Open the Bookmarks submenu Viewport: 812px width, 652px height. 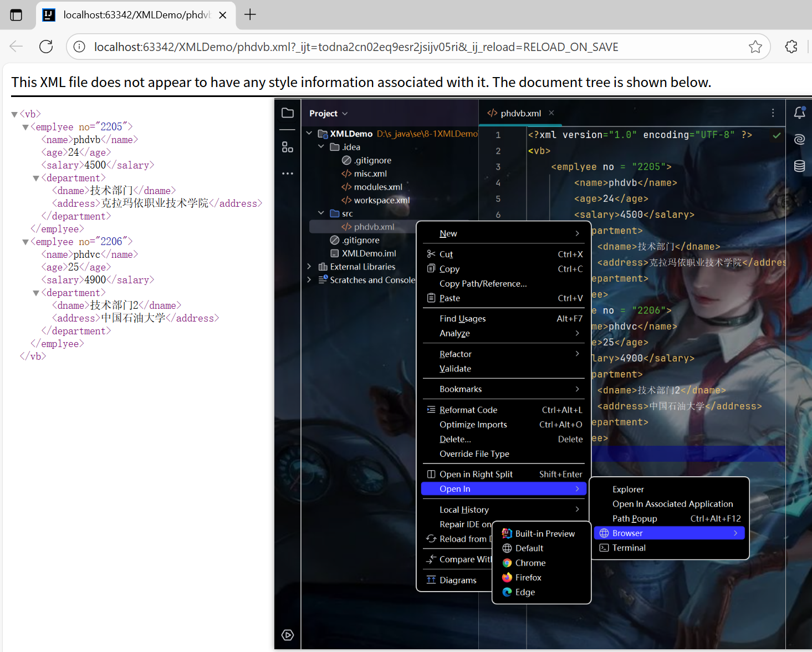503,389
